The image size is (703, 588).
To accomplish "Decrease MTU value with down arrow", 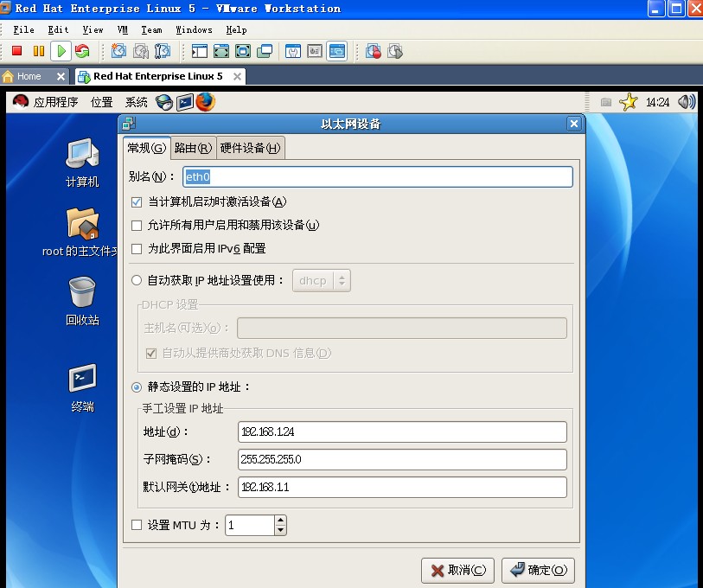I will point(281,530).
